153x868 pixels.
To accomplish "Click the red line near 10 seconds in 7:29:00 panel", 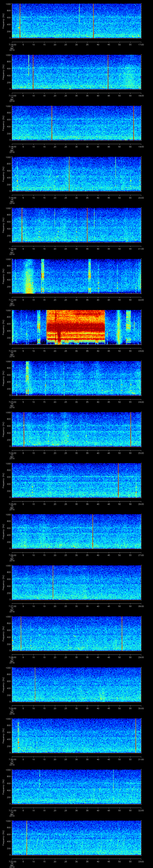I will coord(35,685).
